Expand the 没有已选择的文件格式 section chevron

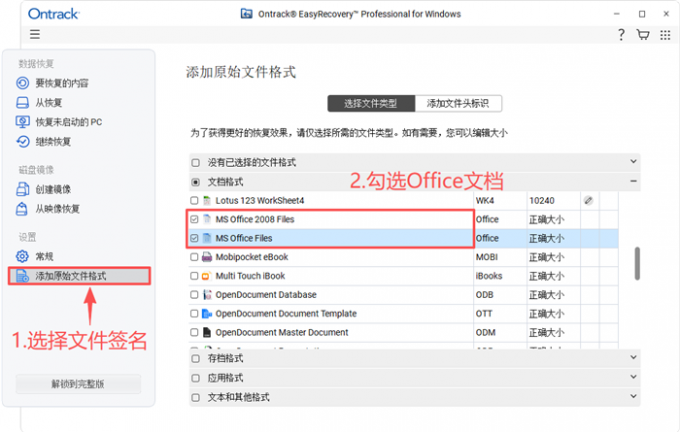point(633,161)
